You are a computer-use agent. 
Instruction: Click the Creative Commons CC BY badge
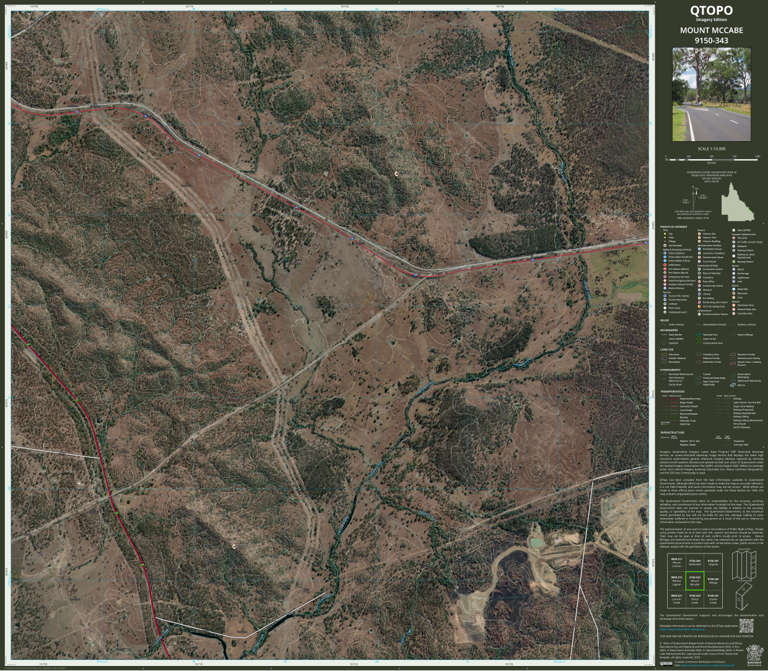[x=666, y=664]
